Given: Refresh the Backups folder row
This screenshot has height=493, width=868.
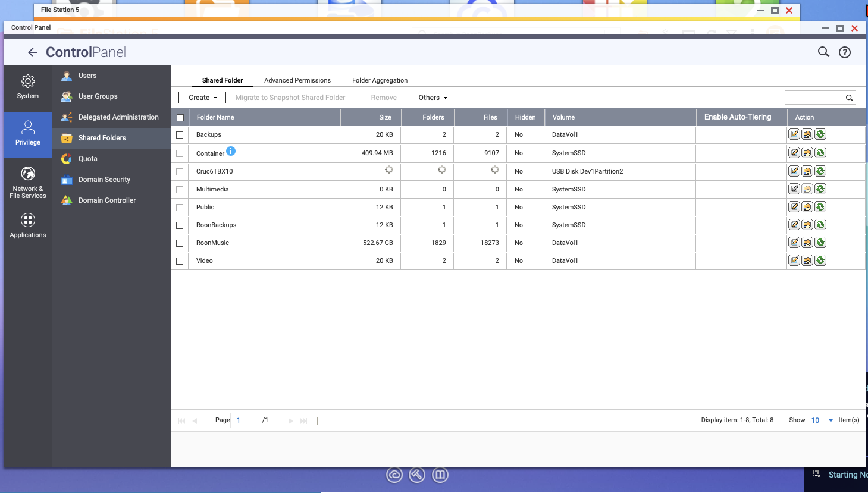Looking at the screenshot, I should click(x=820, y=134).
